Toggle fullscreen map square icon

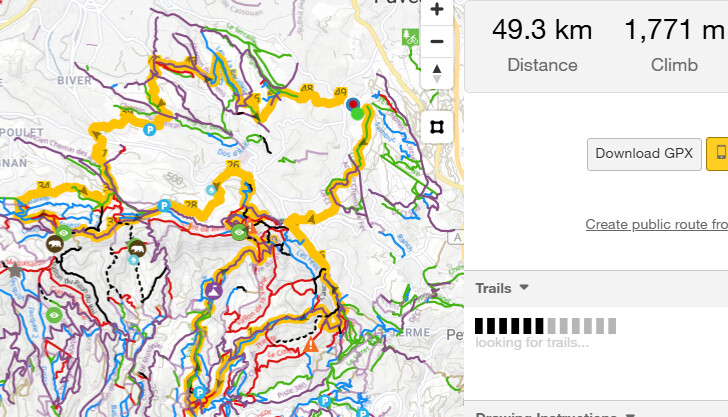(436, 127)
